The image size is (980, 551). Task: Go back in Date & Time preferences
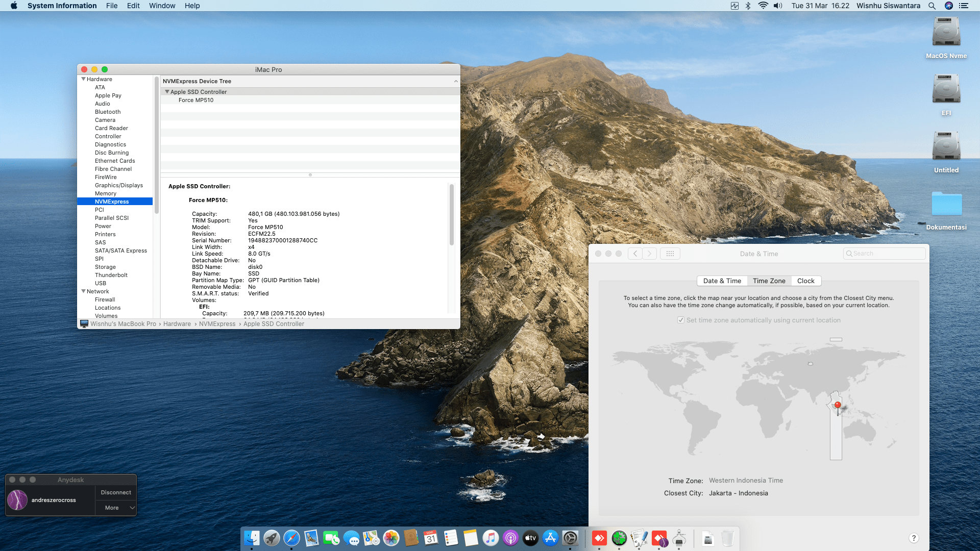pyautogui.click(x=635, y=254)
